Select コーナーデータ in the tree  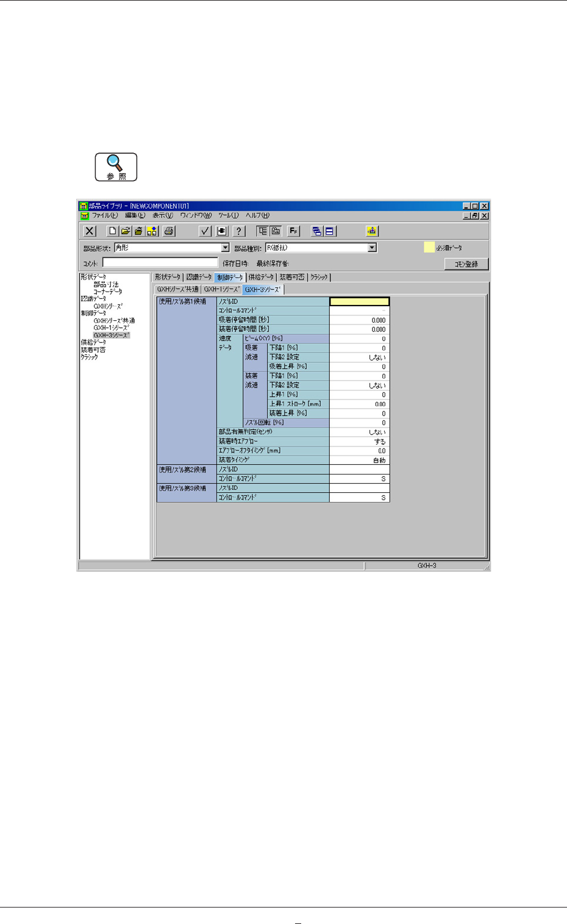(x=108, y=292)
